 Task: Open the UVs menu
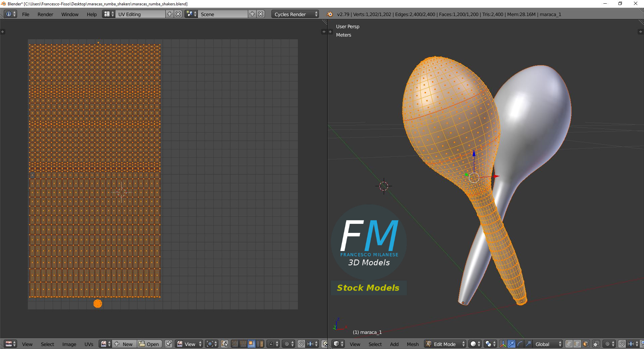[x=89, y=344]
